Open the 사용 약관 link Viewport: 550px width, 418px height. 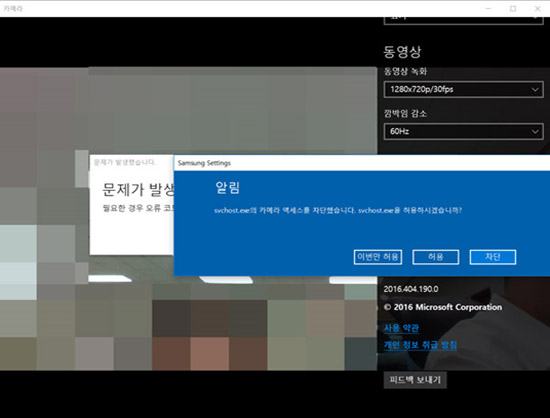pyautogui.click(x=401, y=328)
